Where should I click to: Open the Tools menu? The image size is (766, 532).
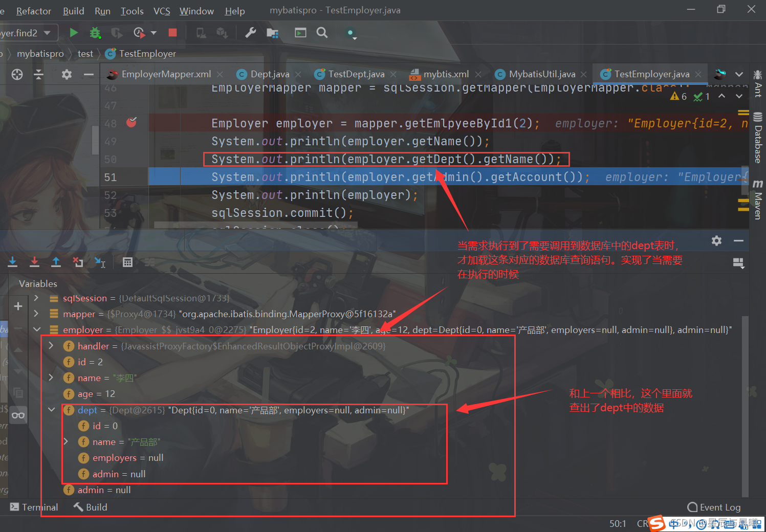click(x=132, y=11)
